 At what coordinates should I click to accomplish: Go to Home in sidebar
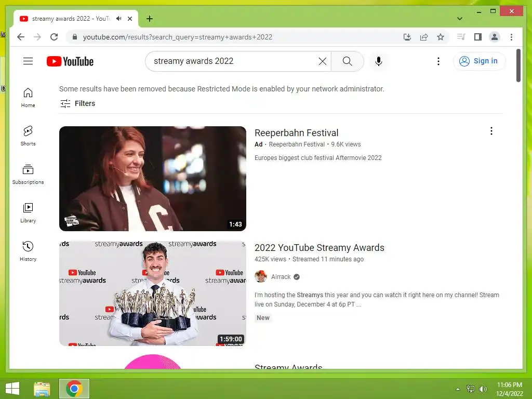(28, 98)
